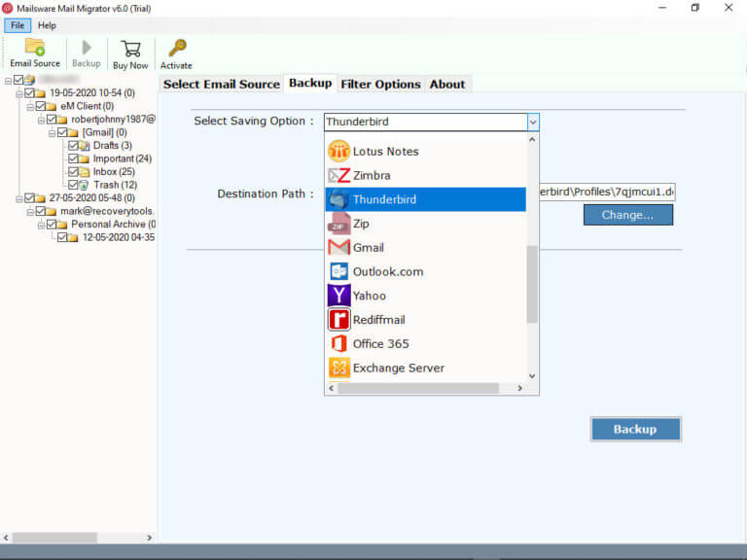Toggle the 27-05-2020 05-48 checkbox

coord(29,197)
